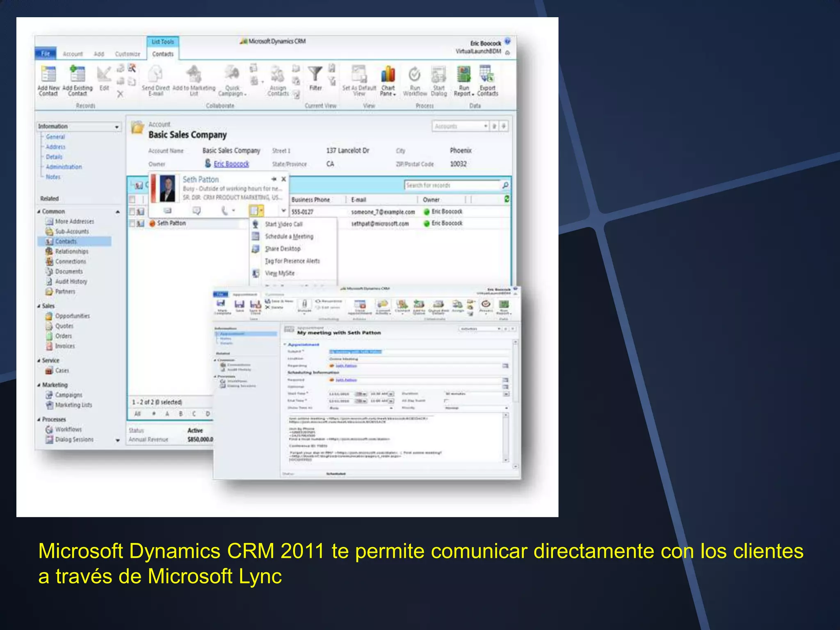840x630 pixels.
Task: Collapse the Processes section
Action: tap(39, 420)
